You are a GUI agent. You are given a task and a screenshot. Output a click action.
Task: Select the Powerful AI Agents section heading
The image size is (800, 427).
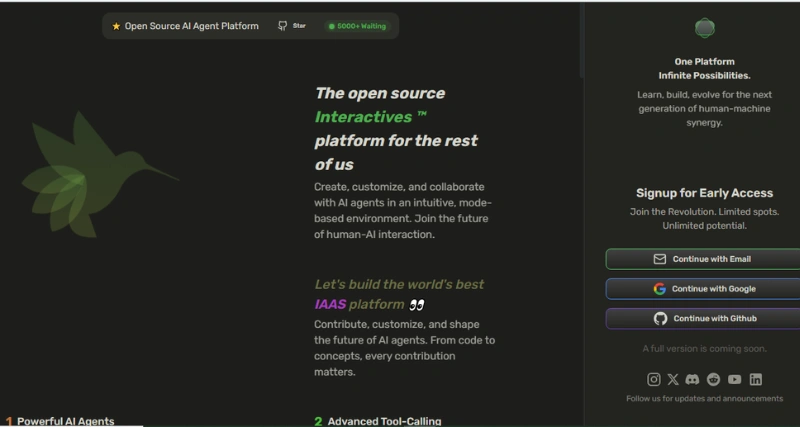(x=65, y=421)
